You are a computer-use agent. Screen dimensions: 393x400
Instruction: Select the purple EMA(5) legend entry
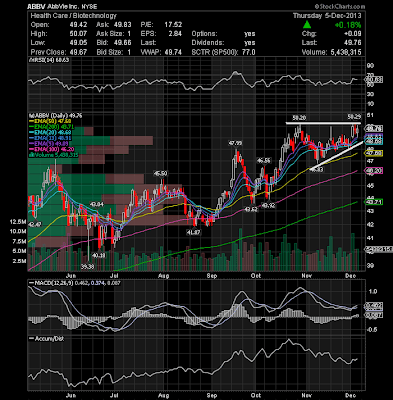[x=49, y=144]
